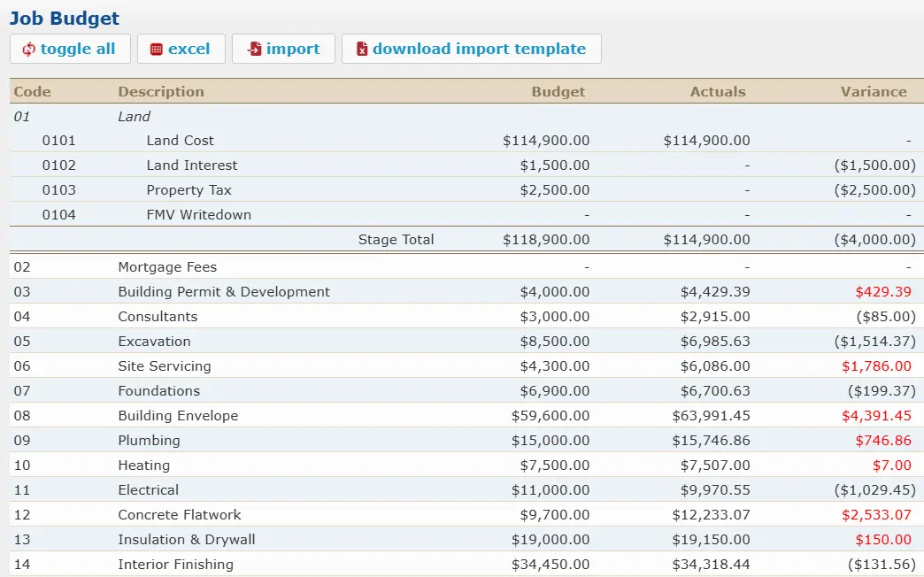Click Foundations budget $6,900.00

(555, 390)
